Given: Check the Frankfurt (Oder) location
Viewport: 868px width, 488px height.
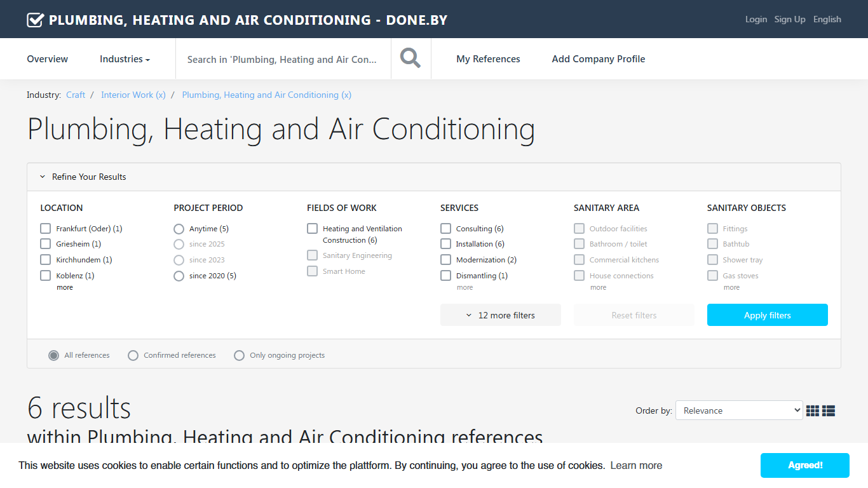Looking at the screenshot, I should (45, 228).
